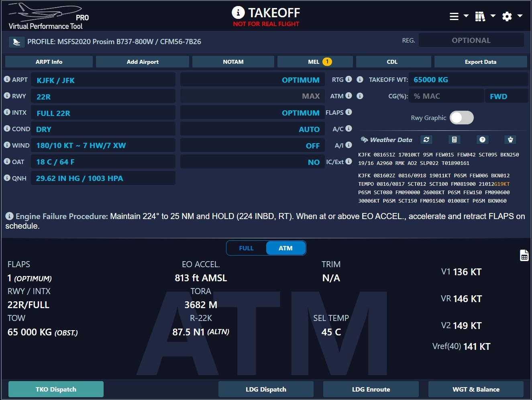The image size is (532, 400).
Task: Open the MEL button with badge
Action: [x=315, y=62]
